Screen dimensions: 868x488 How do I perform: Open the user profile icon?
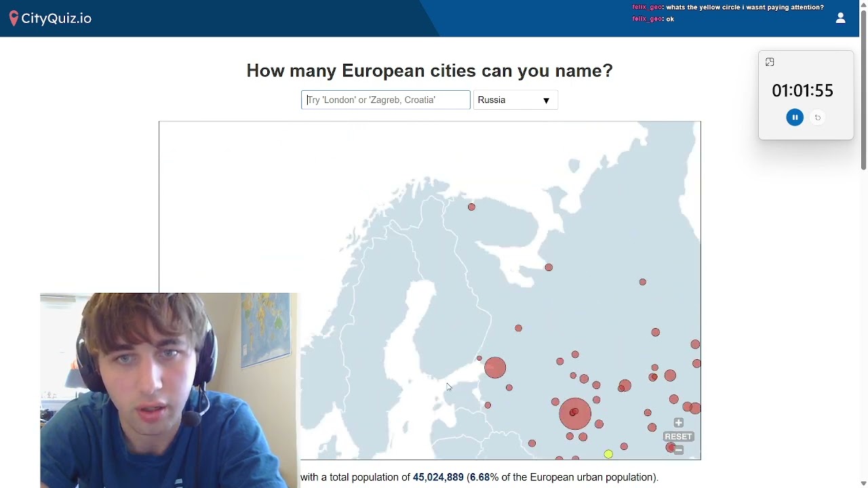pos(840,18)
